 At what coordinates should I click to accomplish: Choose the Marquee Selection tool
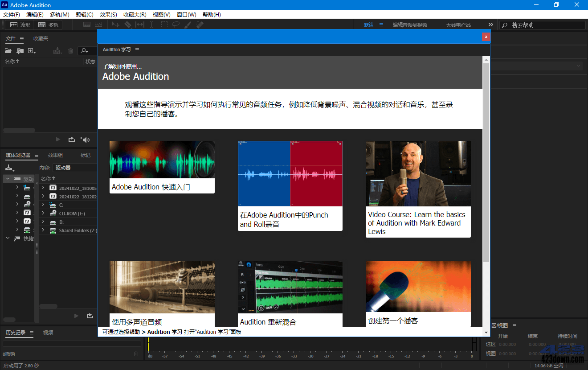[x=164, y=25]
